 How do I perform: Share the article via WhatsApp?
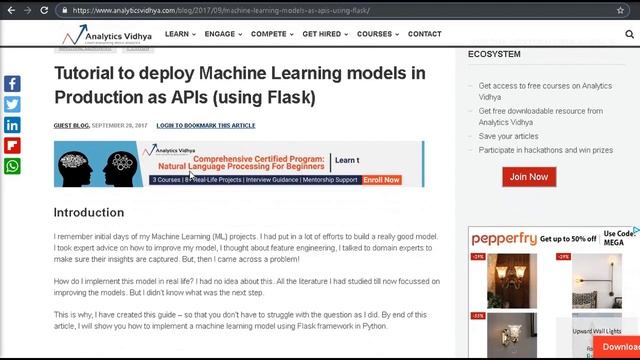click(x=12, y=166)
